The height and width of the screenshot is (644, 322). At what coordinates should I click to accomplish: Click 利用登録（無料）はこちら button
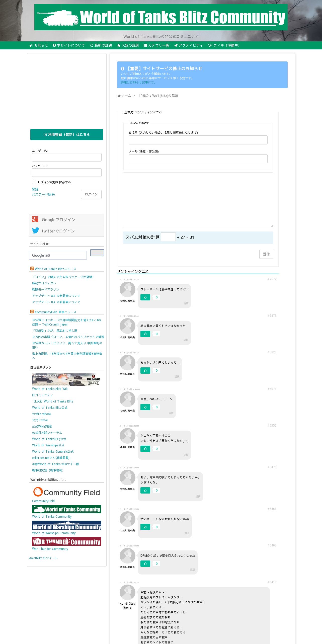pos(67,134)
